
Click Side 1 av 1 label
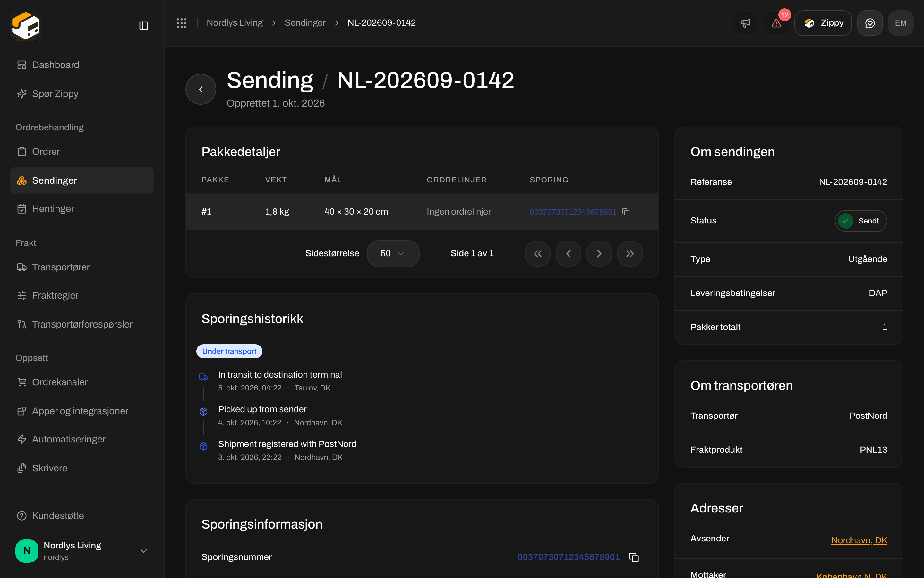[472, 253]
